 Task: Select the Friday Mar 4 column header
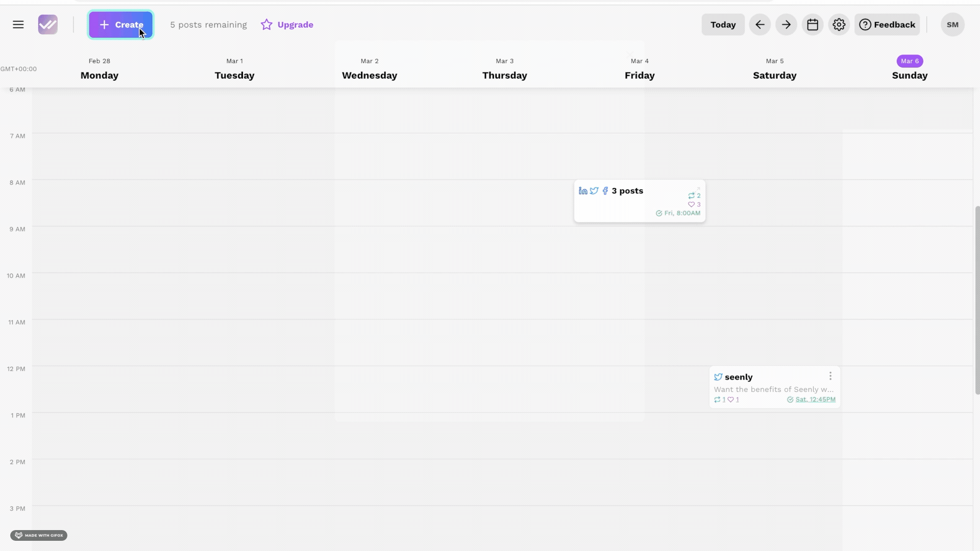[x=640, y=69]
